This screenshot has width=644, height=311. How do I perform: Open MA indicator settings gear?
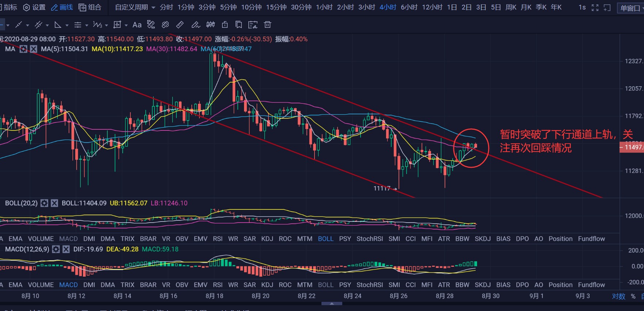point(23,49)
